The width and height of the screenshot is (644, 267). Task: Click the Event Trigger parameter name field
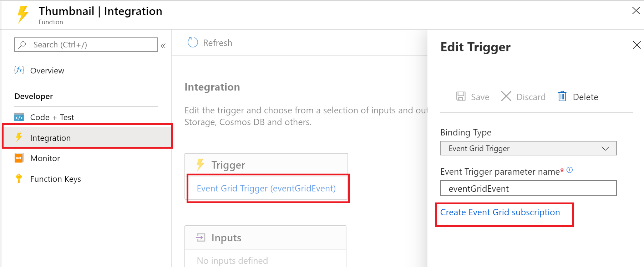point(528,188)
